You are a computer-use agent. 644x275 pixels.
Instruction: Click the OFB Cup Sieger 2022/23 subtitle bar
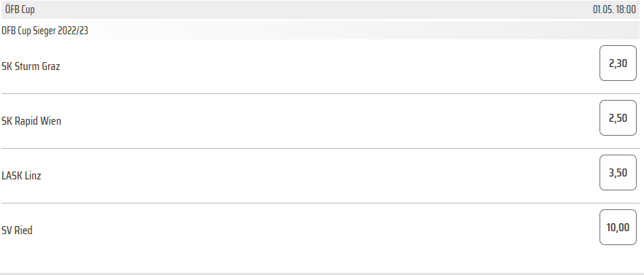click(x=320, y=31)
